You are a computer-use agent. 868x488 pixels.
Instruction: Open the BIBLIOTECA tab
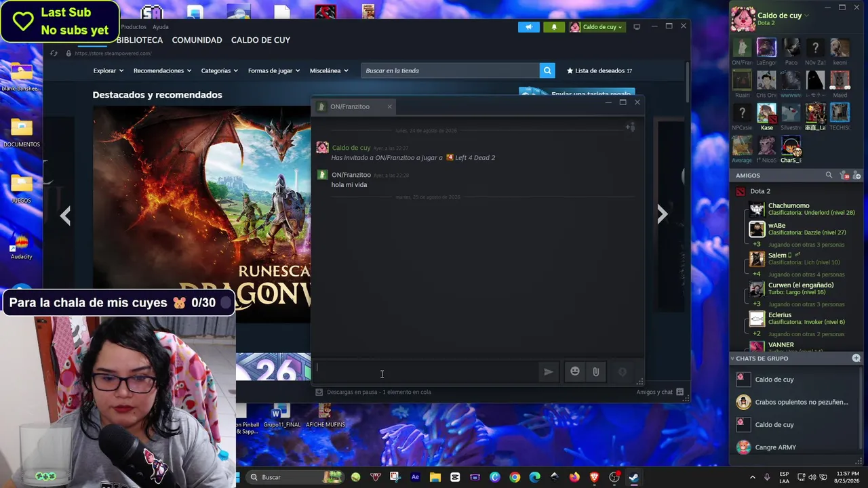pos(139,40)
